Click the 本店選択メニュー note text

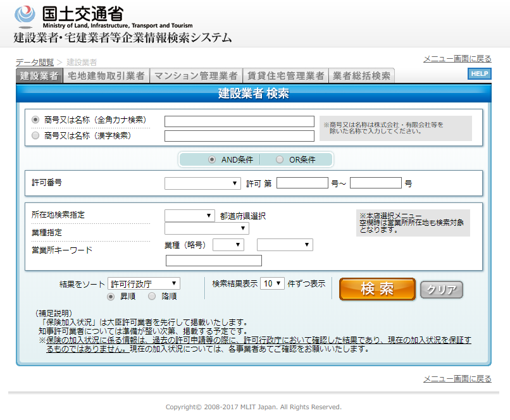pyautogui.click(x=412, y=223)
